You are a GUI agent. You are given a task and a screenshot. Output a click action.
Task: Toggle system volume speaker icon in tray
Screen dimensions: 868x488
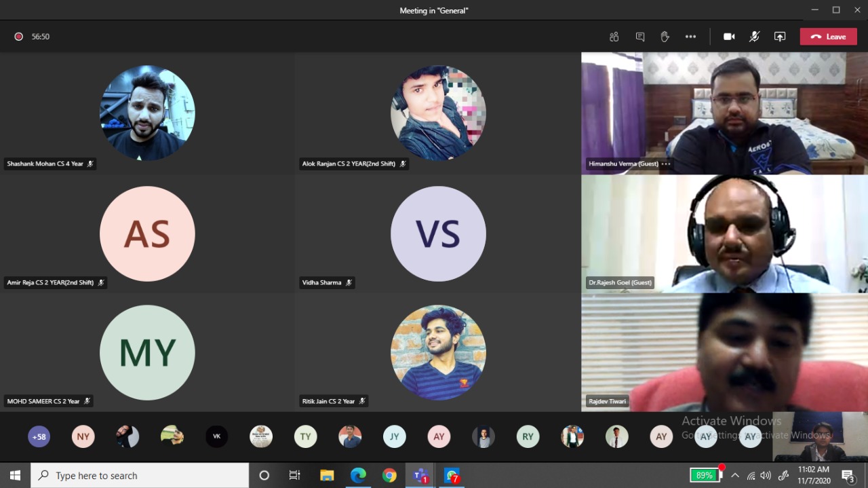(x=766, y=475)
